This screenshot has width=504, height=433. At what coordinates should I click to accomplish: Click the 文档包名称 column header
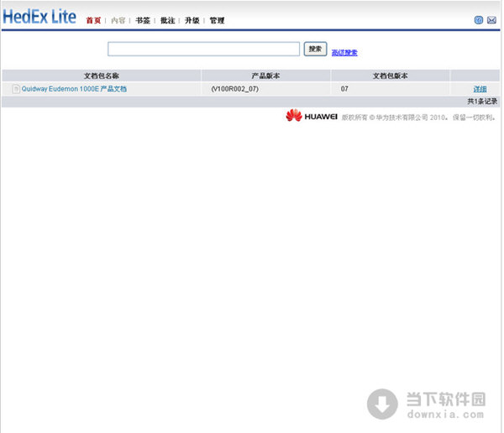102,76
